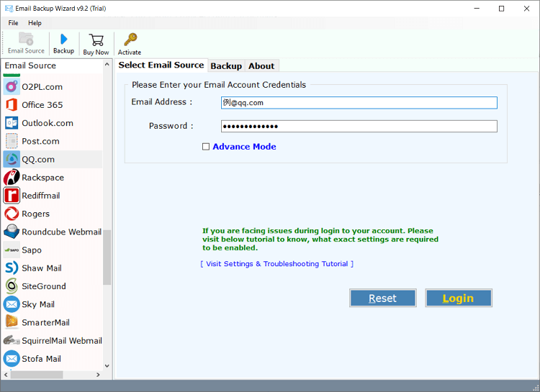
Task: Select the Outlook.com icon in list
Action: point(12,123)
